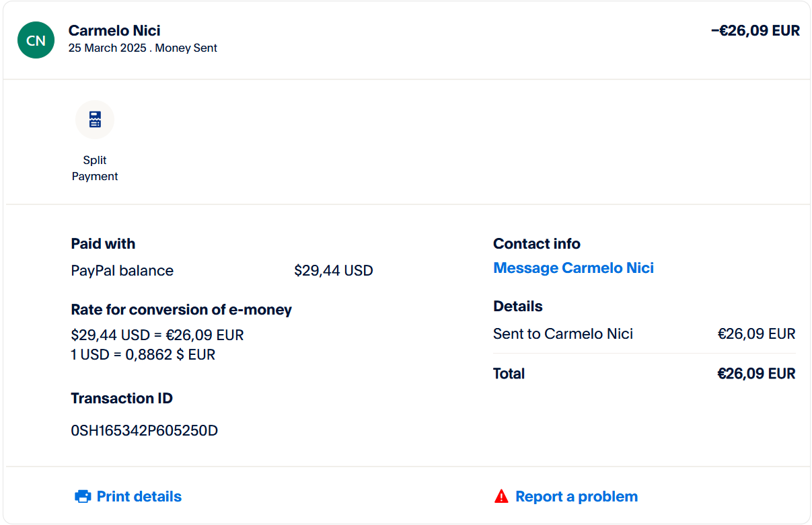Screen dimensions: 812x525
Task: Click the 1 USD = 0,8862 rate line
Action: pos(143,354)
